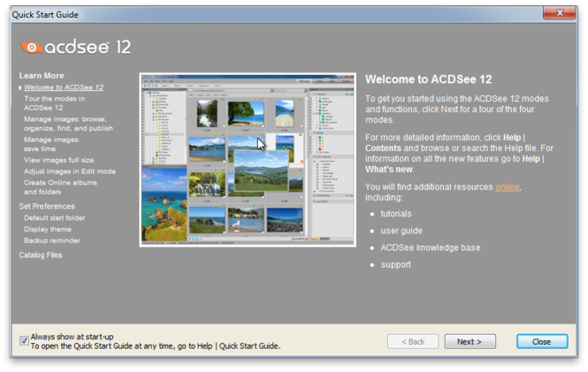Click the tutorials bullet text
Screen dimensions: 588x372
[396, 214]
